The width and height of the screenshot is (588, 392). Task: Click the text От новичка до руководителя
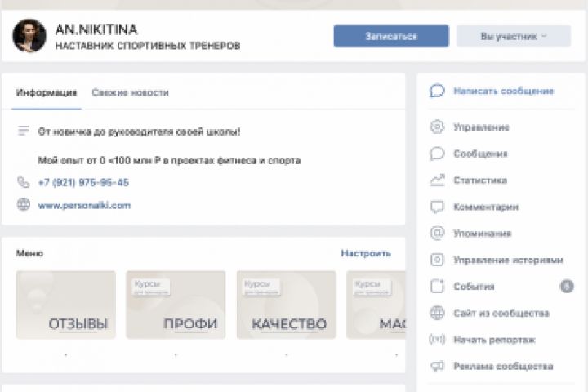139,131
